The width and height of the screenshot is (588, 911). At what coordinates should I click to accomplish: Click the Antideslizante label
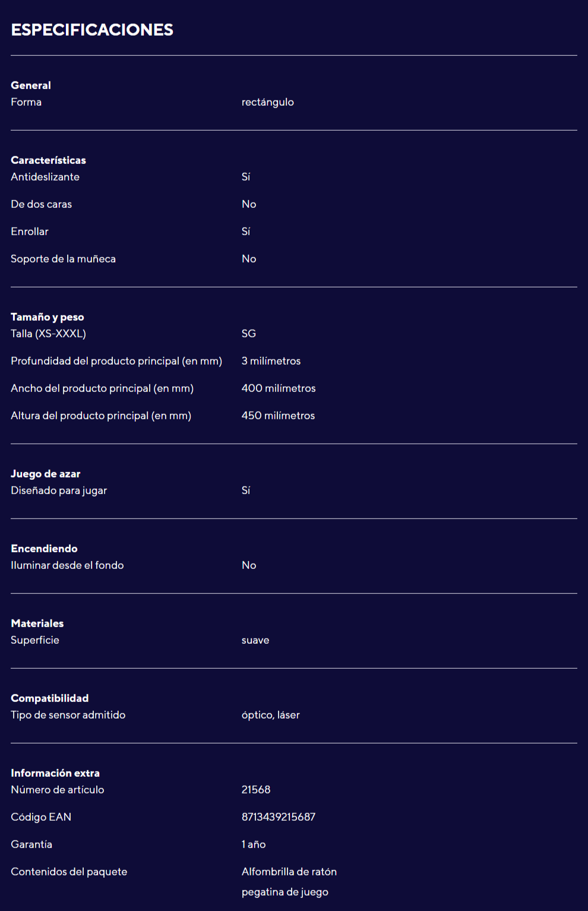point(45,177)
